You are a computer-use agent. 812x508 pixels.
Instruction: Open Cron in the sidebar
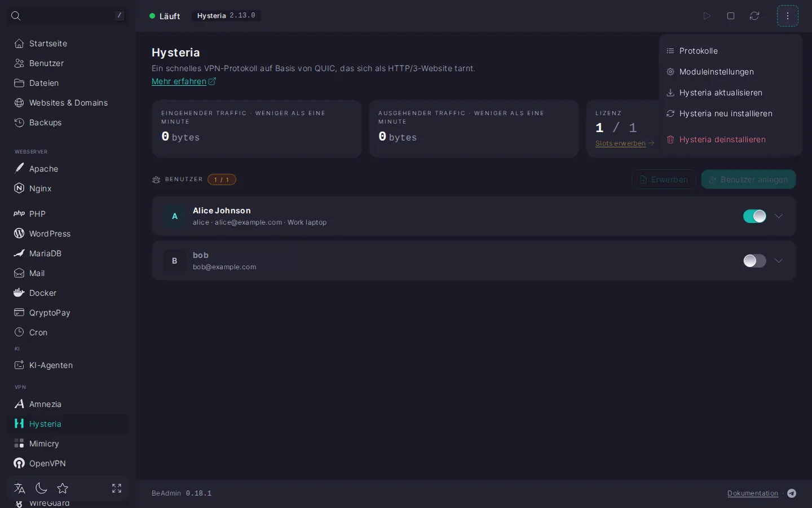(x=68, y=332)
